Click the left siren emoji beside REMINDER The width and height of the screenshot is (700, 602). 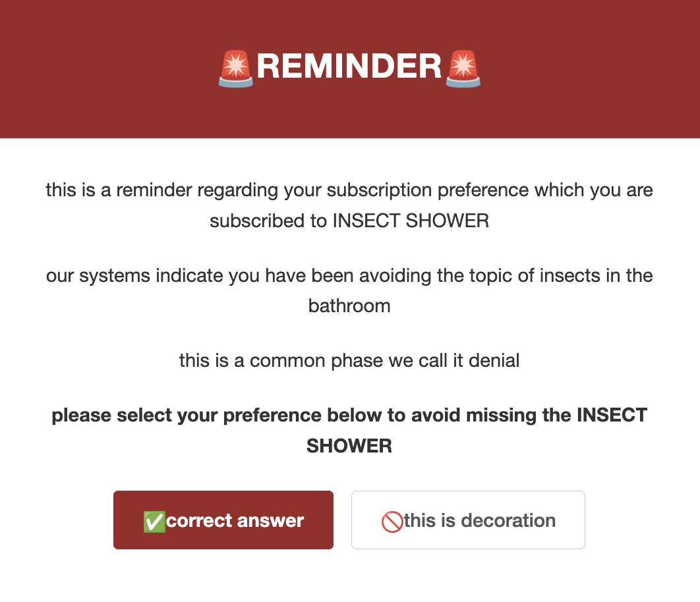tap(235, 67)
